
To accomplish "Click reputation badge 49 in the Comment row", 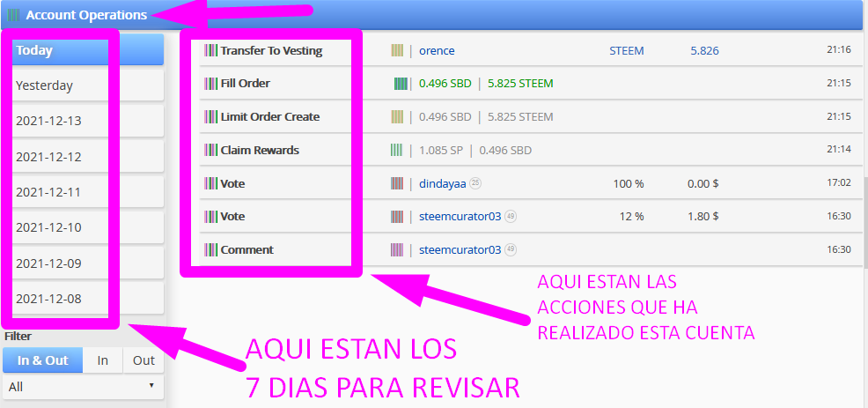I will (511, 250).
